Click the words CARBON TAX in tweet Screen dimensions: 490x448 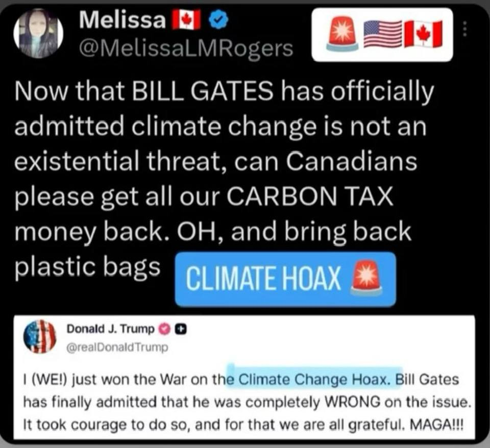pos(309,196)
